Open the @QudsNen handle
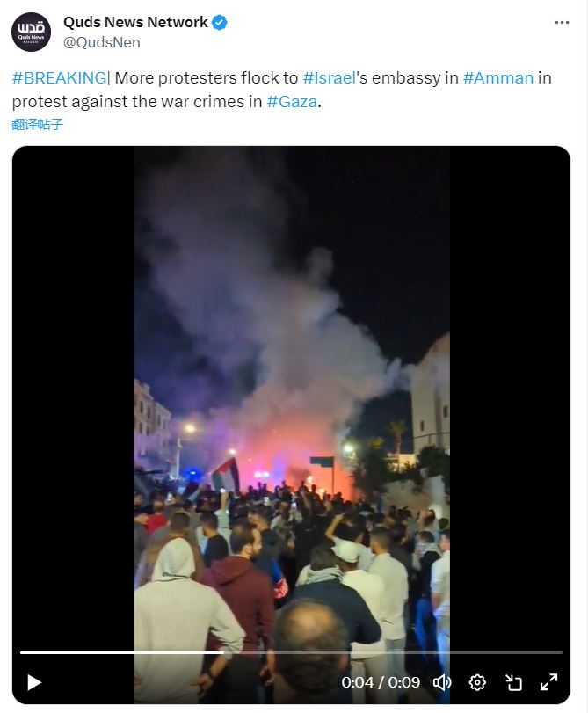The image size is (588, 713). tap(102, 42)
